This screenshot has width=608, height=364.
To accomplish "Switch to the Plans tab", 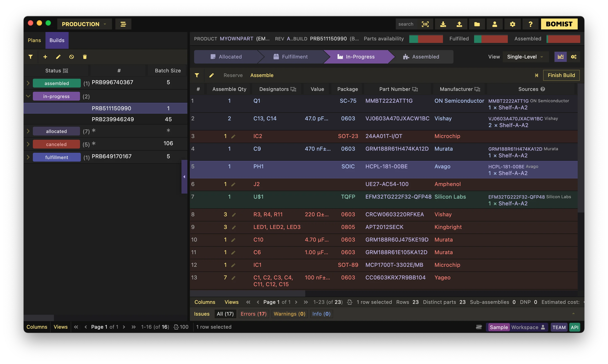I will coord(34,40).
